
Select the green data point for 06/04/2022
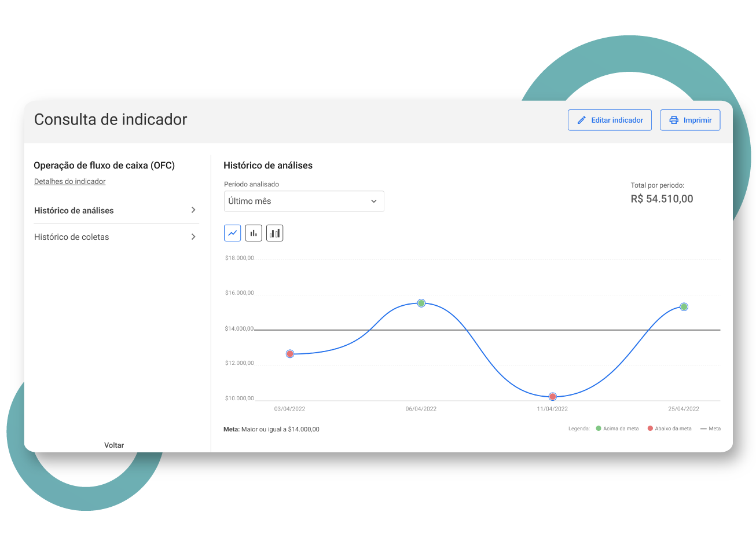[x=421, y=303]
